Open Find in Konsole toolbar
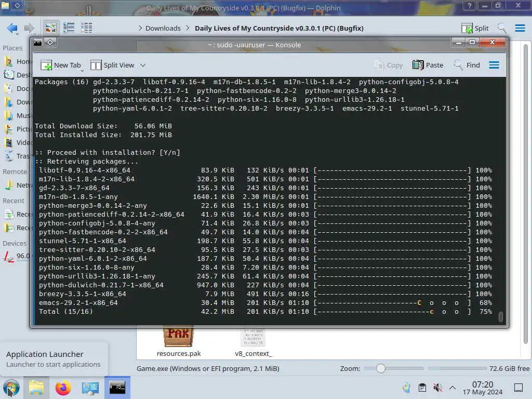Image resolution: width=532 pixels, height=399 pixels. 467,65
